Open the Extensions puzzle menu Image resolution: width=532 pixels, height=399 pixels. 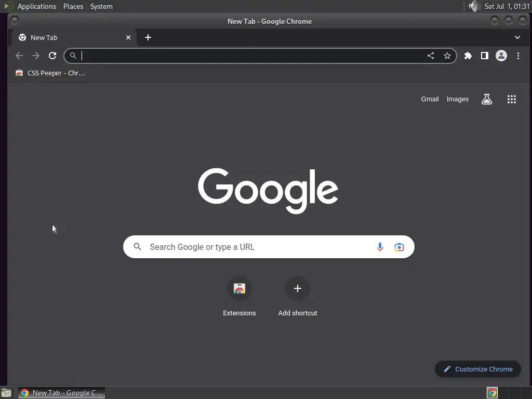468,56
